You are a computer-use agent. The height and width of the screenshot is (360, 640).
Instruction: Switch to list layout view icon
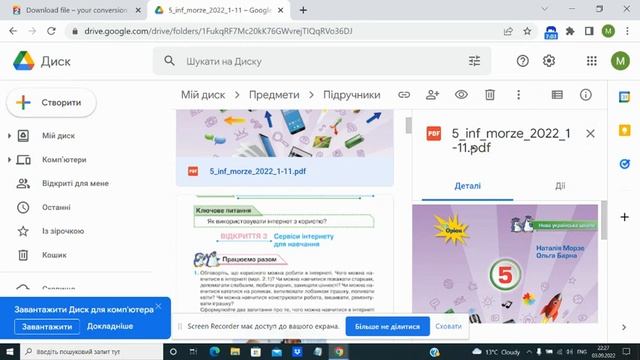tap(557, 95)
